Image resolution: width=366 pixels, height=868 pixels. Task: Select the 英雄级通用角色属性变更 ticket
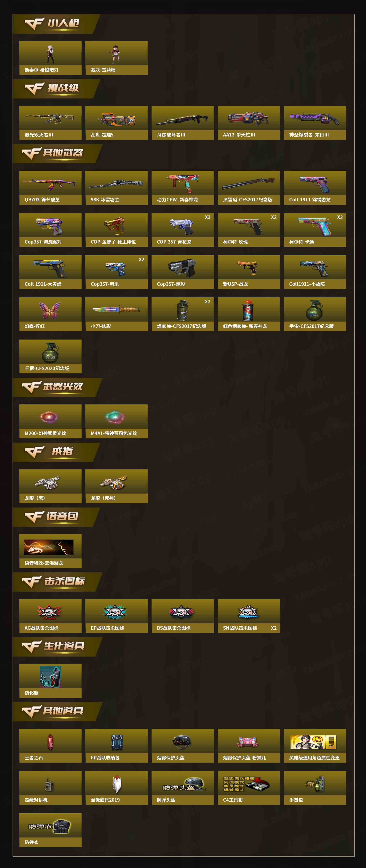[315, 745]
